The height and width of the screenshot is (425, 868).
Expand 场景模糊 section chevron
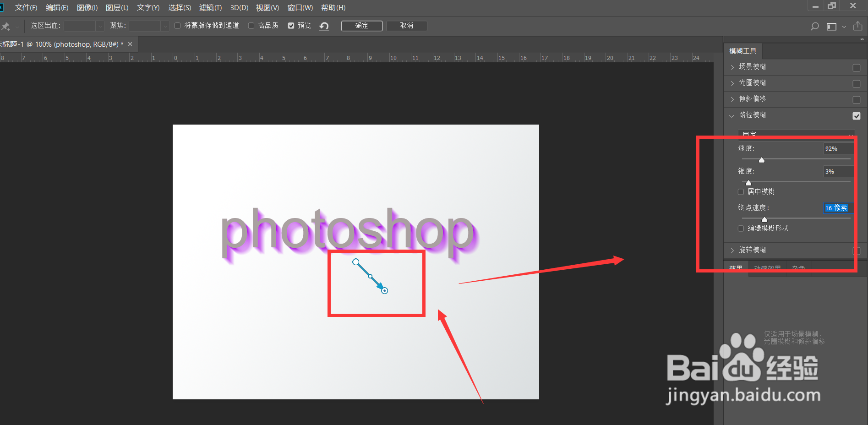732,67
